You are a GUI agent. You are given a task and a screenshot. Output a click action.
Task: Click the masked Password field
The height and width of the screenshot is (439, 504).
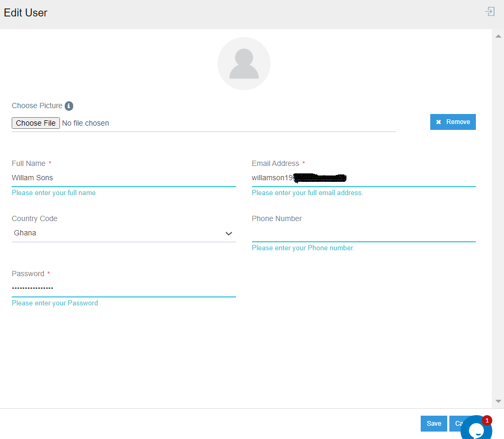tap(123, 288)
